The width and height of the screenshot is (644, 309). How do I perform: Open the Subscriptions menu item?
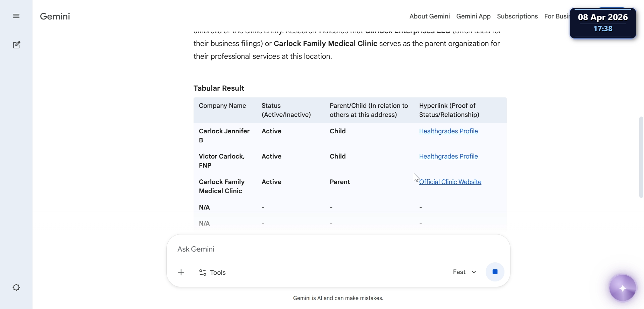(x=517, y=16)
